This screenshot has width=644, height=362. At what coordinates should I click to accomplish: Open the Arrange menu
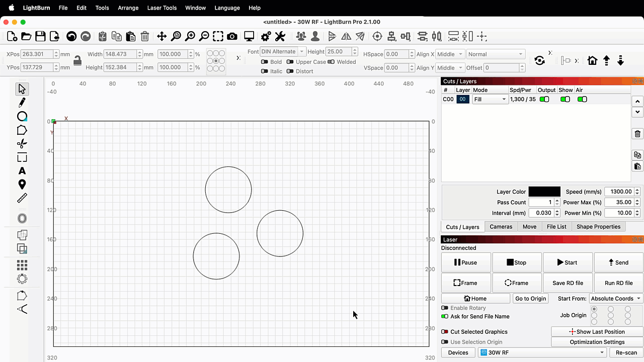128,8
